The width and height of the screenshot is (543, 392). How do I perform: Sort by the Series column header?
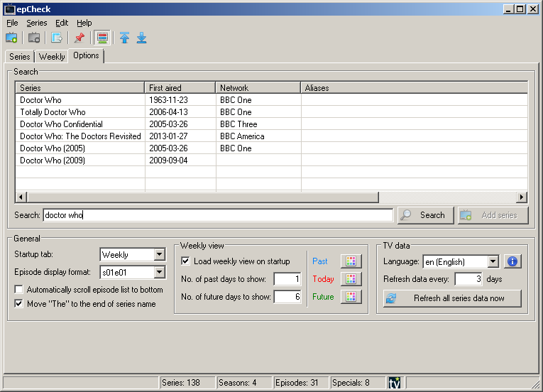[80, 87]
